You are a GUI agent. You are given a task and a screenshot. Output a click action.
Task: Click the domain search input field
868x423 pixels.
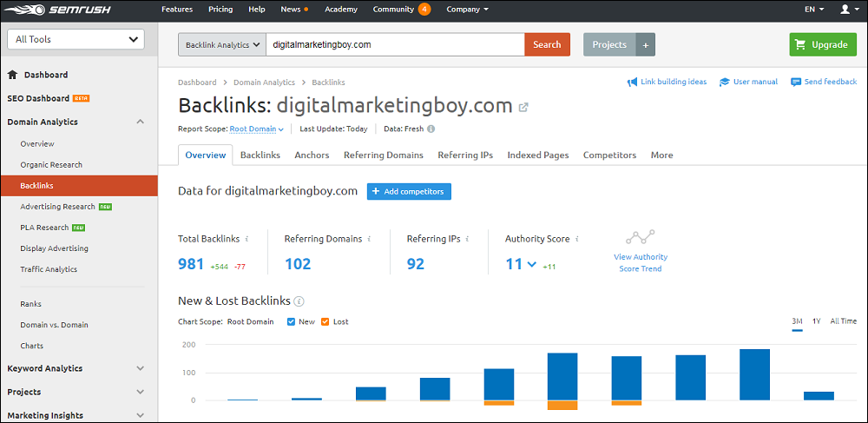point(395,45)
